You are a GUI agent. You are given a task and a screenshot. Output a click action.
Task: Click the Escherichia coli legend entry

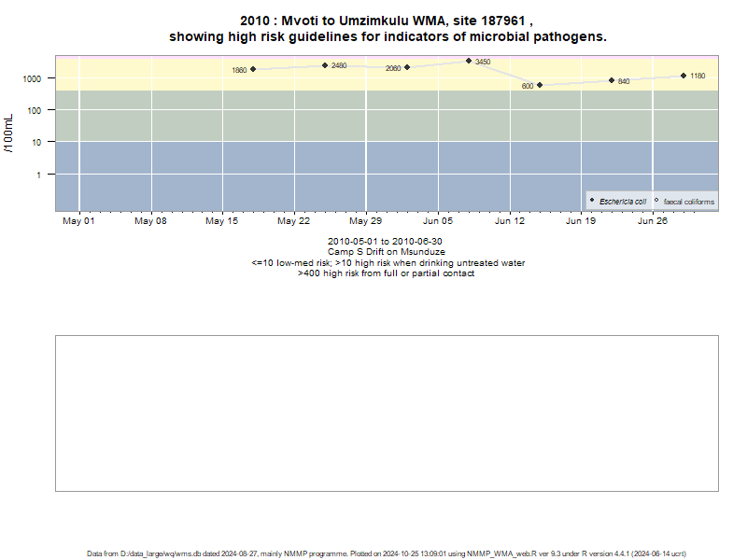click(618, 202)
